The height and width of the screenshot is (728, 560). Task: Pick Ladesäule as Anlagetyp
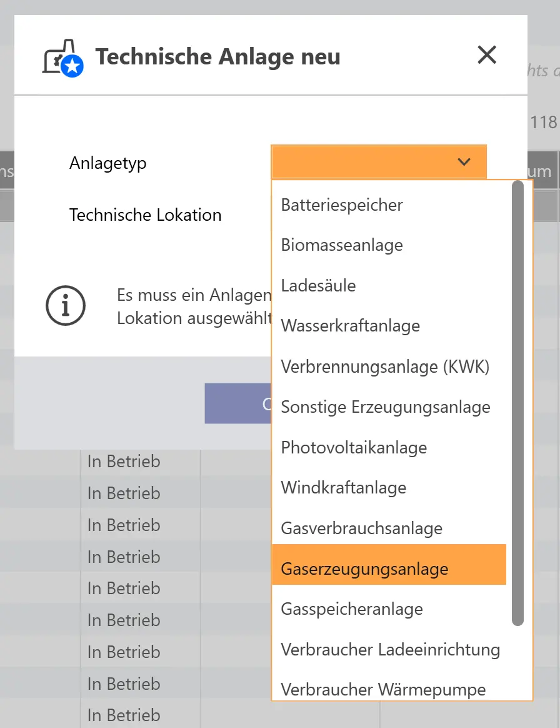(318, 286)
